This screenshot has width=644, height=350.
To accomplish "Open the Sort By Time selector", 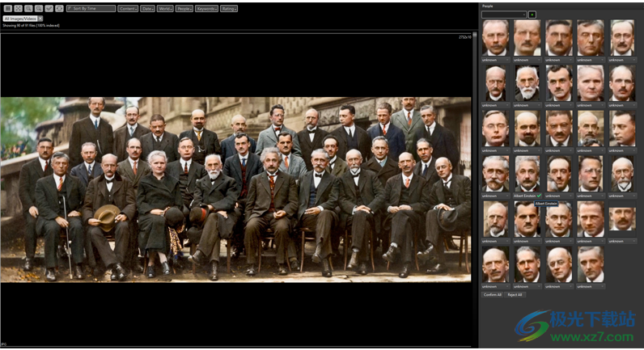I will (x=91, y=8).
